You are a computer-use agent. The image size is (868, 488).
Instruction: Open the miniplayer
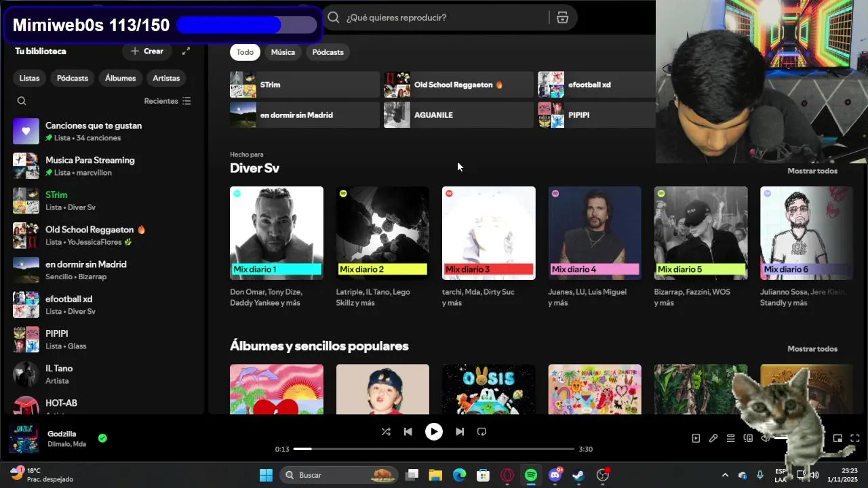click(837, 439)
